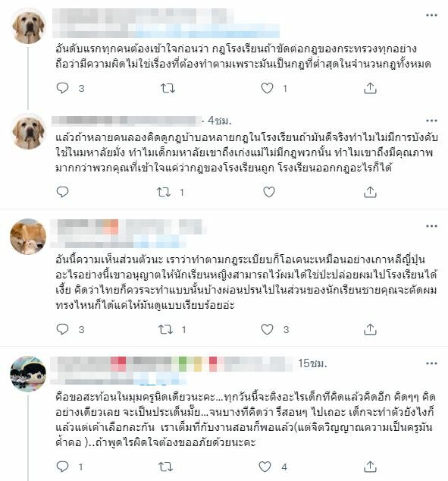Reply to the first tweet with 3 replies
This screenshot has width=448, height=481.
[x=62, y=88]
